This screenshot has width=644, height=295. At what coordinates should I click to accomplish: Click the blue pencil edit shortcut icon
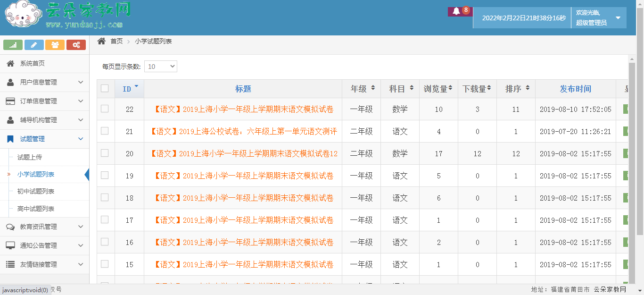click(x=34, y=45)
